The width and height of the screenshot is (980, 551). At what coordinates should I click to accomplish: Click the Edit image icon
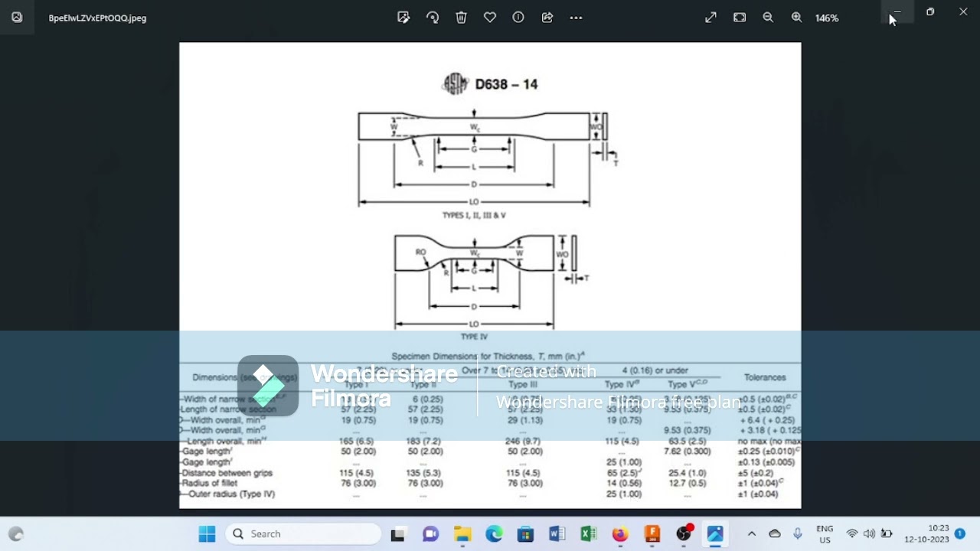403,18
